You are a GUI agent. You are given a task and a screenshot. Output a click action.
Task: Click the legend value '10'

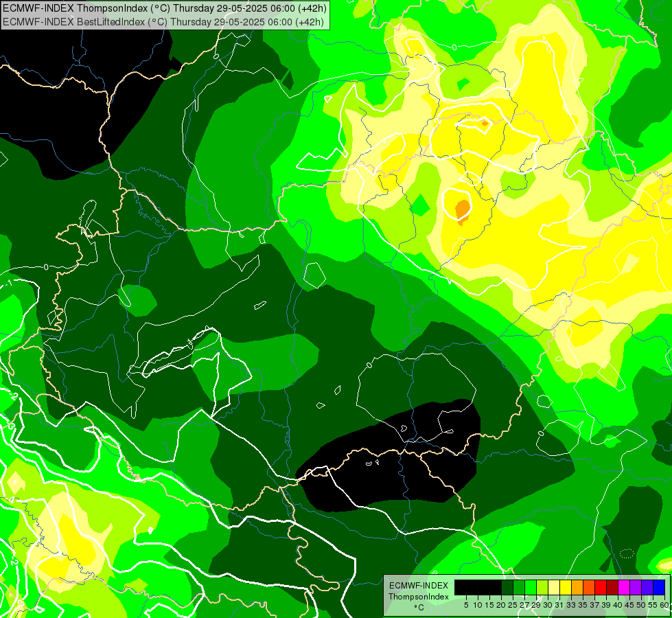pyautogui.click(x=478, y=605)
